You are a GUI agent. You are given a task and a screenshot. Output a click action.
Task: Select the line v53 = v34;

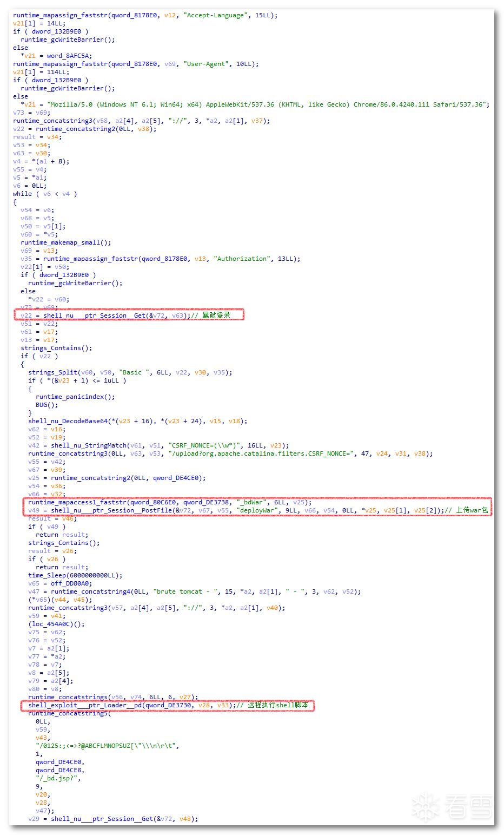pos(32,145)
